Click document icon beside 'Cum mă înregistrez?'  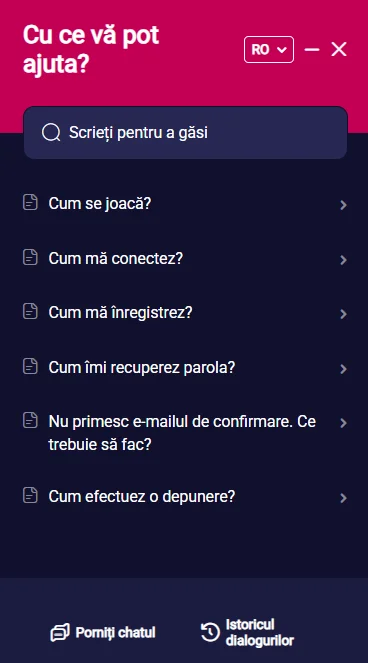coord(30,312)
